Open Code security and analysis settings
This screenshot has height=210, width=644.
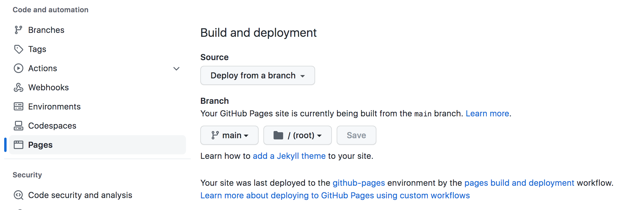coord(97,195)
